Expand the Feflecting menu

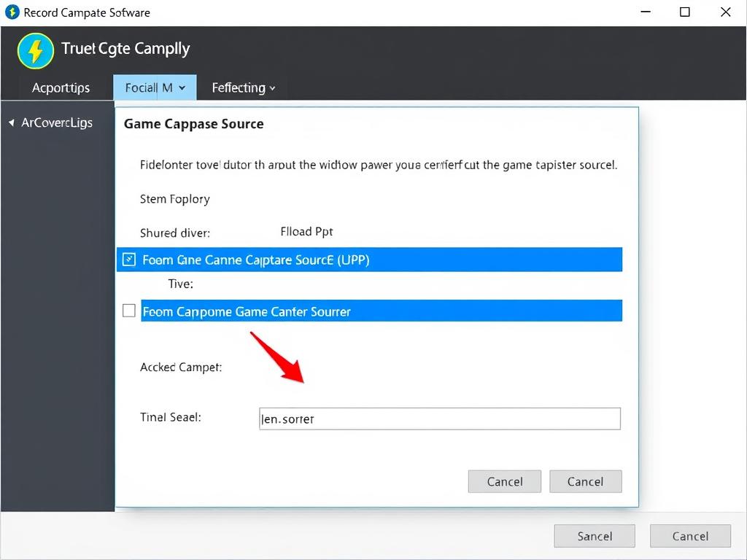[x=244, y=87]
